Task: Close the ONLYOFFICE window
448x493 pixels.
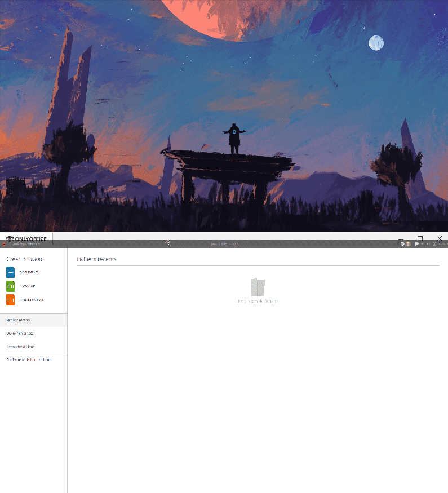Action: pyautogui.click(x=440, y=239)
